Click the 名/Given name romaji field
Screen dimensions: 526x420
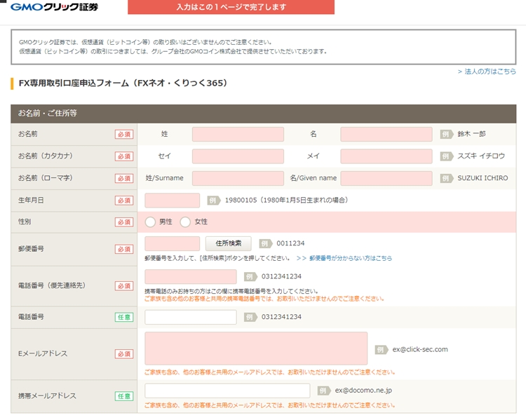386,179
